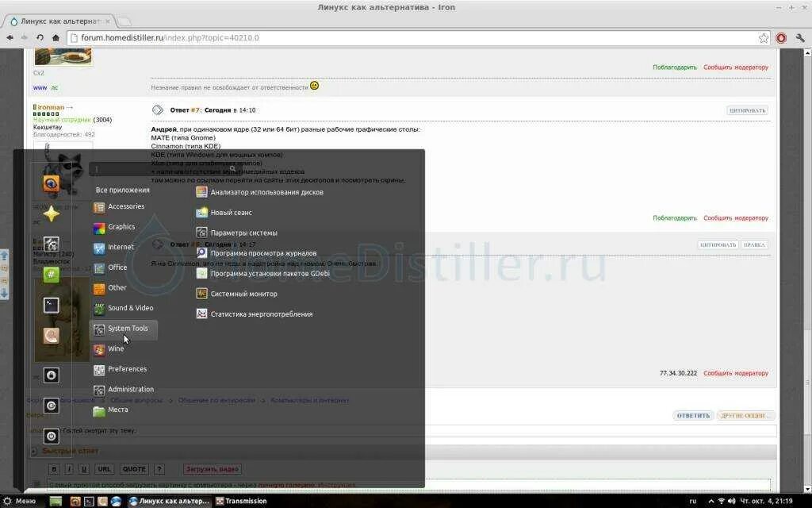Select the System Tools category
Screen dimensions: 812x508
(124, 329)
